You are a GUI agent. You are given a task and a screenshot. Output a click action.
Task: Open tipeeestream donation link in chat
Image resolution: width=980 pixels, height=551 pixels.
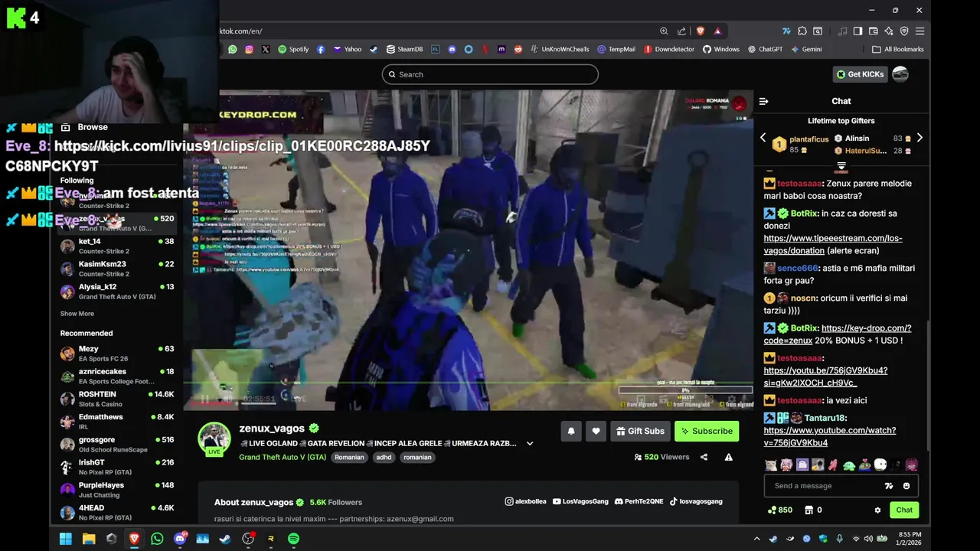(833, 244)
